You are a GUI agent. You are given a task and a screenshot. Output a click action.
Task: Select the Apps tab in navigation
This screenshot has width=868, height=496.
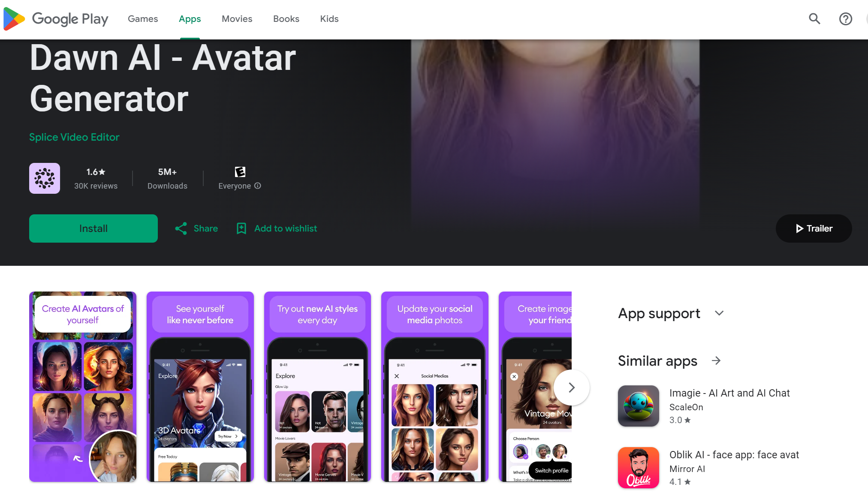(190, 18)
